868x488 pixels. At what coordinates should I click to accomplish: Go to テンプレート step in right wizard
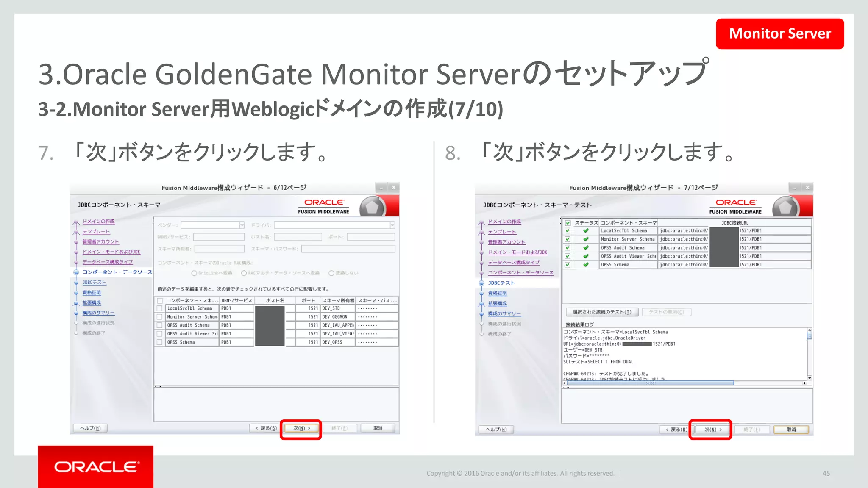(x=502, y=232)
